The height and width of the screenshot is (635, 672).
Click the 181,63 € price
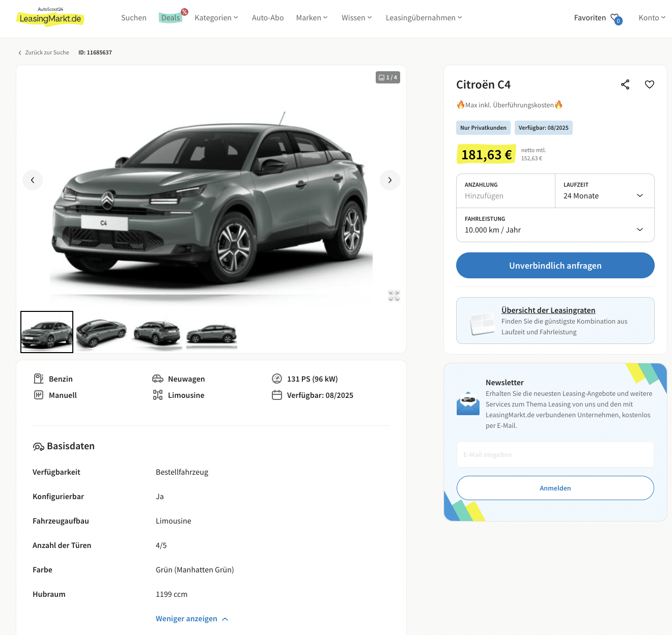[486, 155]
